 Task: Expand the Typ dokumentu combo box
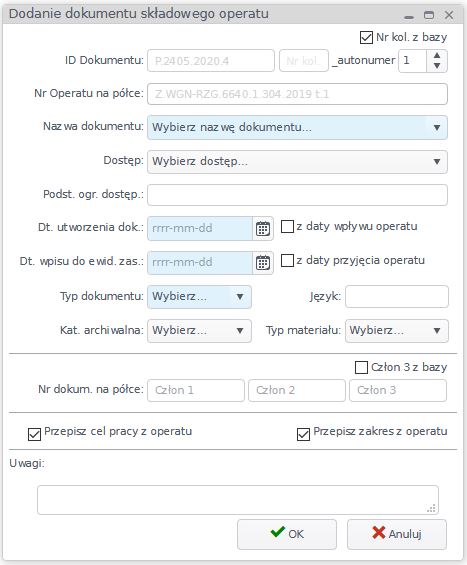(x=199, y=297)
